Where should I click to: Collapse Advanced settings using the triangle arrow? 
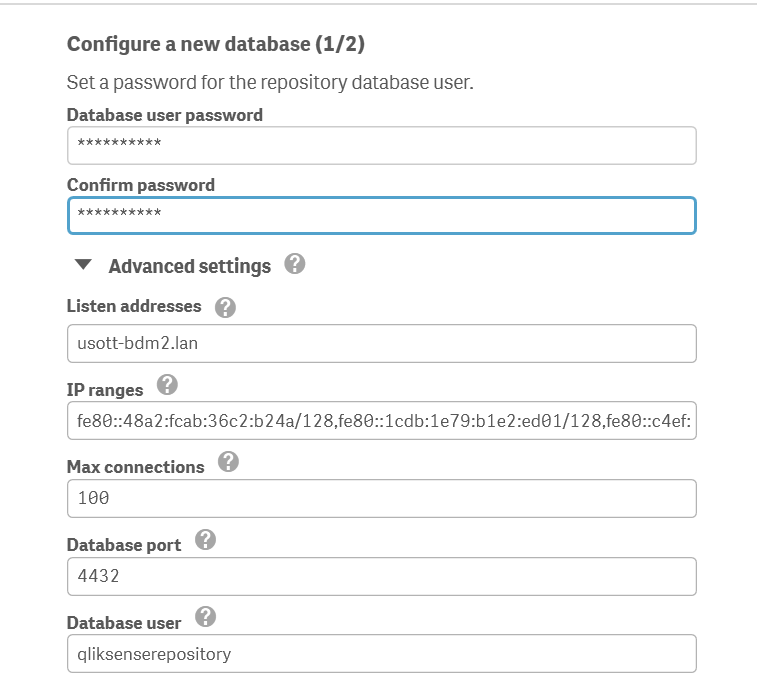[x=84, y=266]
